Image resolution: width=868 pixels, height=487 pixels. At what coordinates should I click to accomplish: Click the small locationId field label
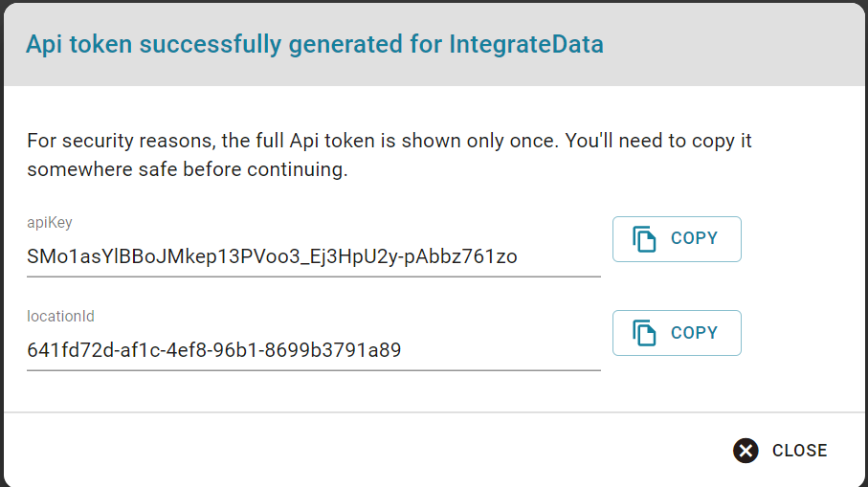(60, 316)
